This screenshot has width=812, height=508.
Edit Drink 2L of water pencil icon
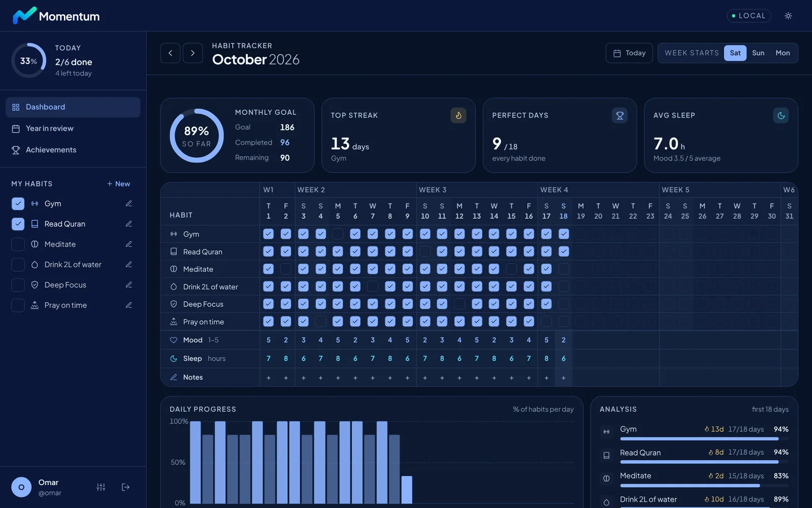pos(129,265)
